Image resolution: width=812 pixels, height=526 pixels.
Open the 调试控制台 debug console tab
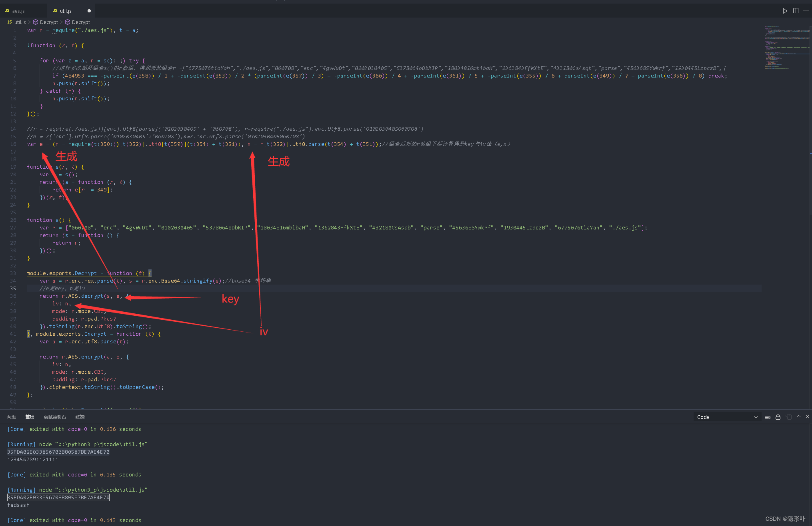point(55,417)
